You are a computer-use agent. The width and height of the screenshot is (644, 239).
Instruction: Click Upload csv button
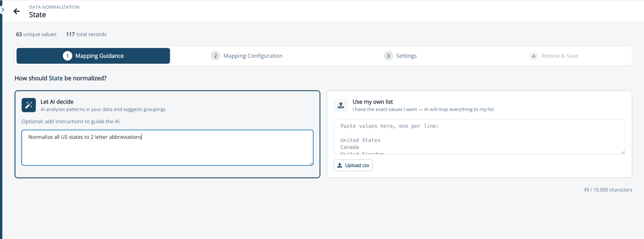click(353, 165)
